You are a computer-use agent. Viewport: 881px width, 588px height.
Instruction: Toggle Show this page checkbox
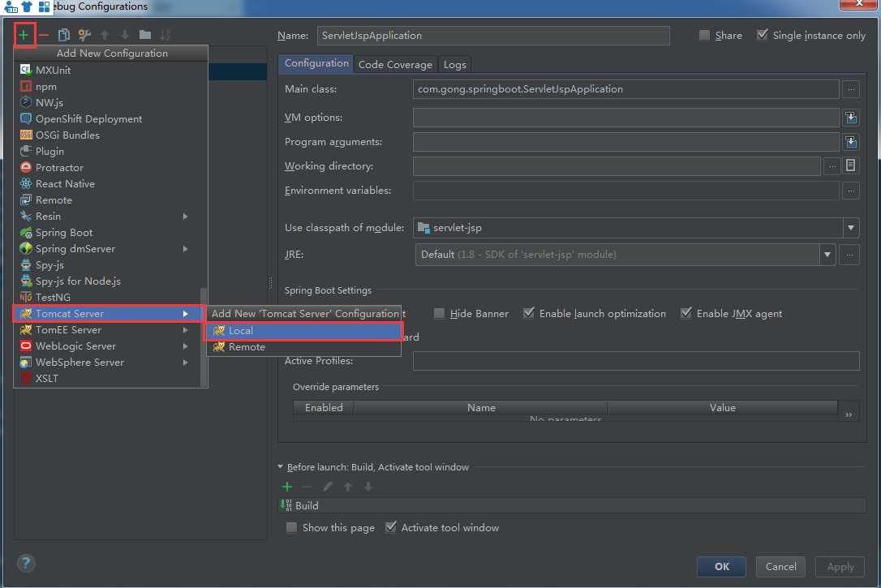tap(291, 527)
